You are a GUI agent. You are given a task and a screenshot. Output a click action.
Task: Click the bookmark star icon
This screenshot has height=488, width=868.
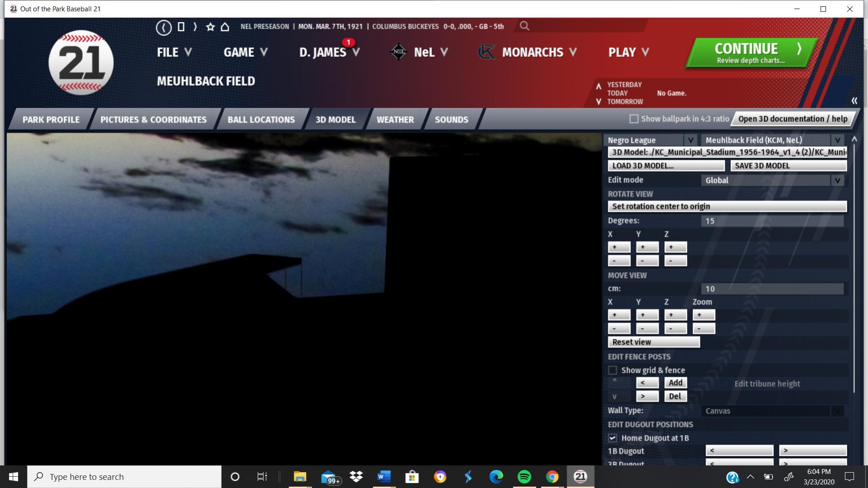210,27
